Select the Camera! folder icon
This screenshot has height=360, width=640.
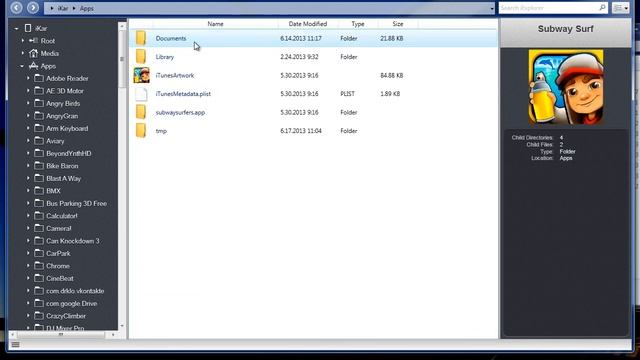pos(39,229)
